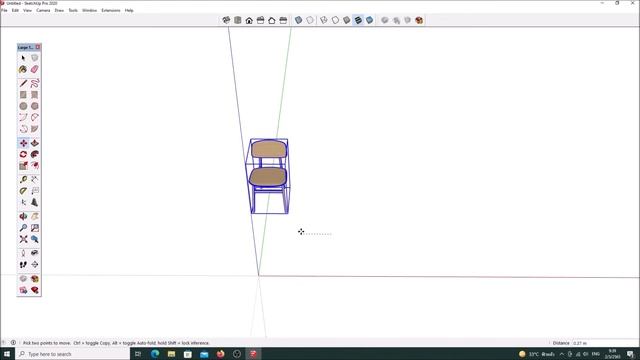Click the Make Component tool
The width and height of the screenshot is (640, 360).
click(x=35, y=58)
